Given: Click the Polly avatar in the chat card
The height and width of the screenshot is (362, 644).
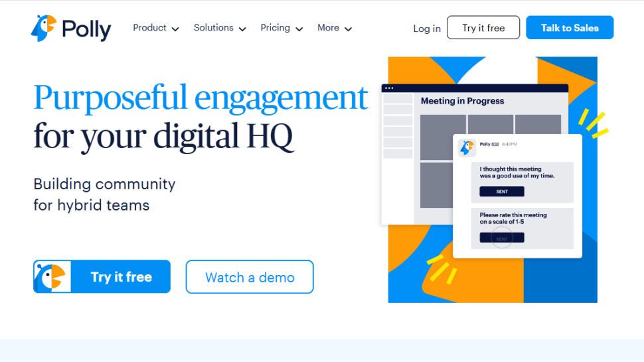Looking at the screenshot, I should point(467,147).
